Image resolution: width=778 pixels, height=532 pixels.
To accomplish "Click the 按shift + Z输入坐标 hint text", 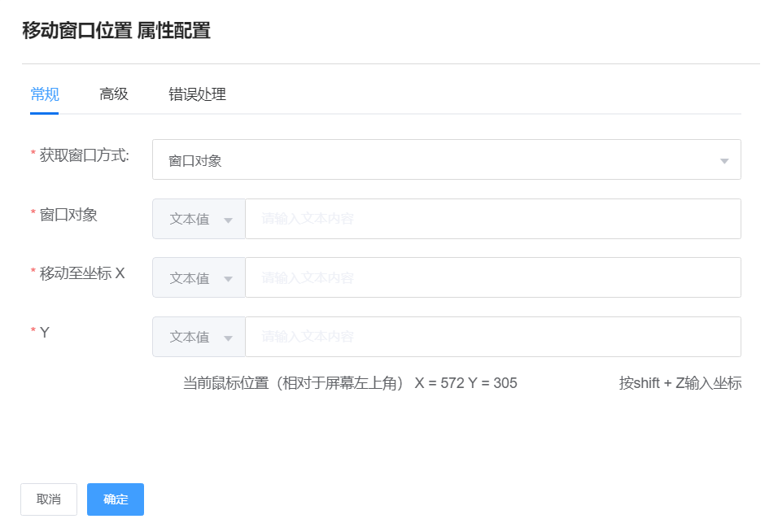I will [680, 383].
